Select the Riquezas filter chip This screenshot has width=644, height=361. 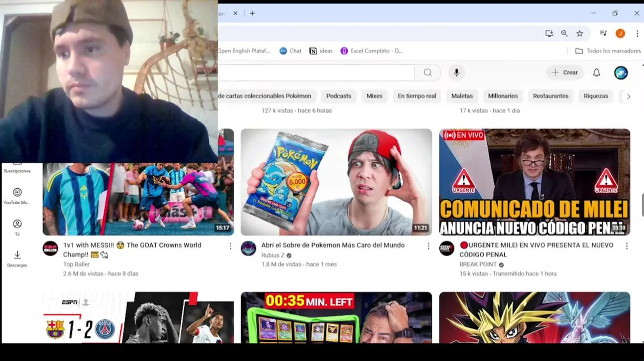tap(596, 96)
